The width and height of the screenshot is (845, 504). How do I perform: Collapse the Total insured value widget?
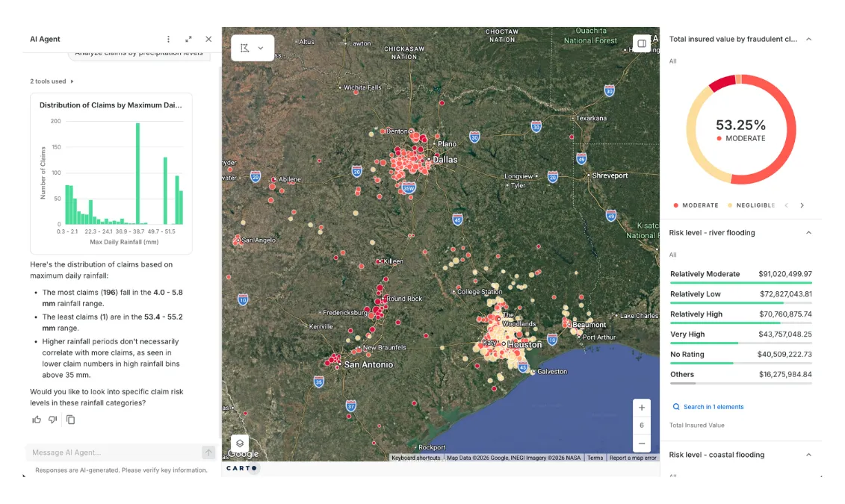coord(808,40)
